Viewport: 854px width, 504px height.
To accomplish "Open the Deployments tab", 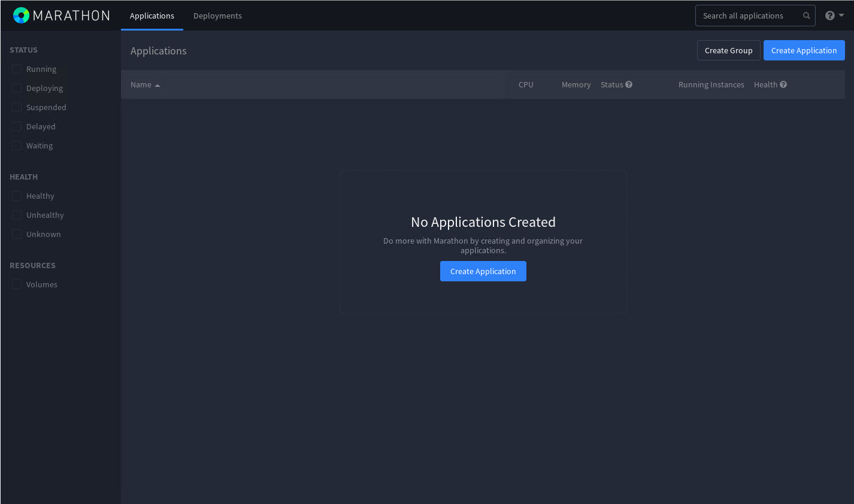I will [217, 16].
